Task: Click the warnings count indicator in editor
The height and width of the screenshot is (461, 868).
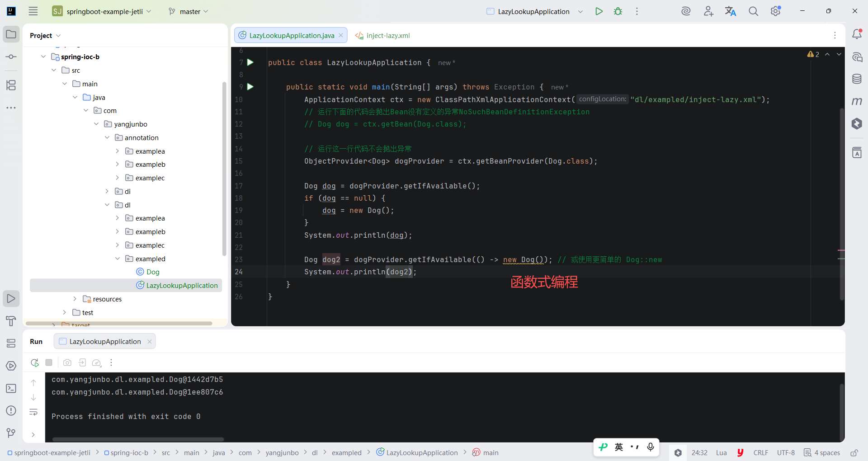Action: (813, 54)
